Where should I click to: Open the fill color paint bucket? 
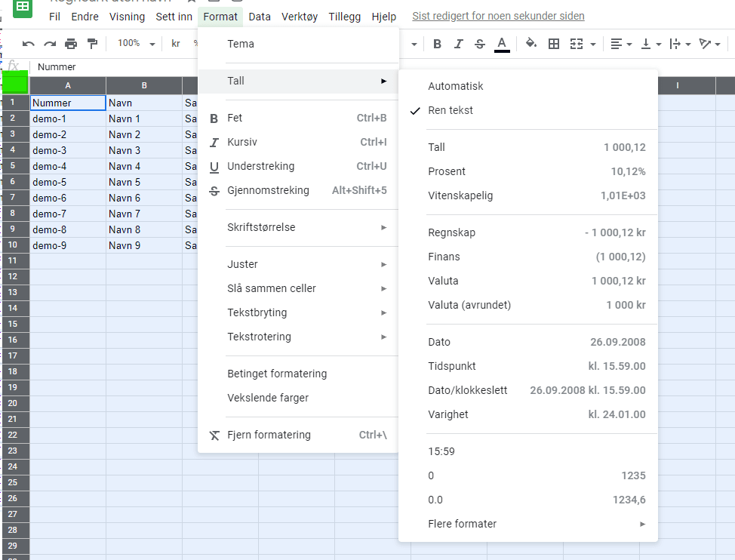pyautogui.click(x=531, y=44)
